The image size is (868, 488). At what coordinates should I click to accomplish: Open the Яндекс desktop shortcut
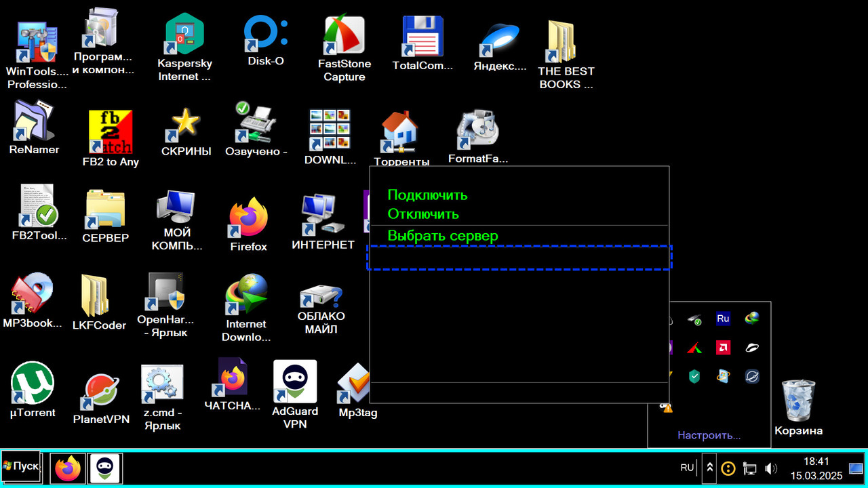coord(500,46)
